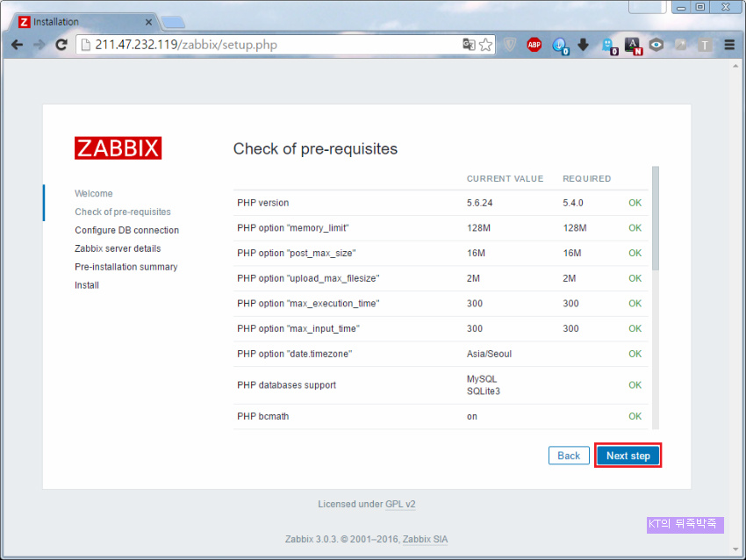Click the OK status for date.timezone
This screenshot has height=560, width=746.
[x=635, y=354]
